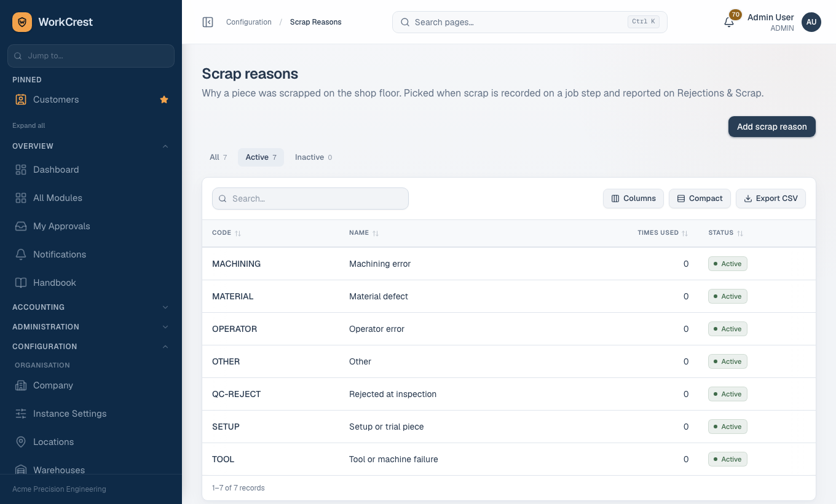The width and height of the screenshot is (836, 504).
Task: Focus the Search pages field
Action: point(530,22)
